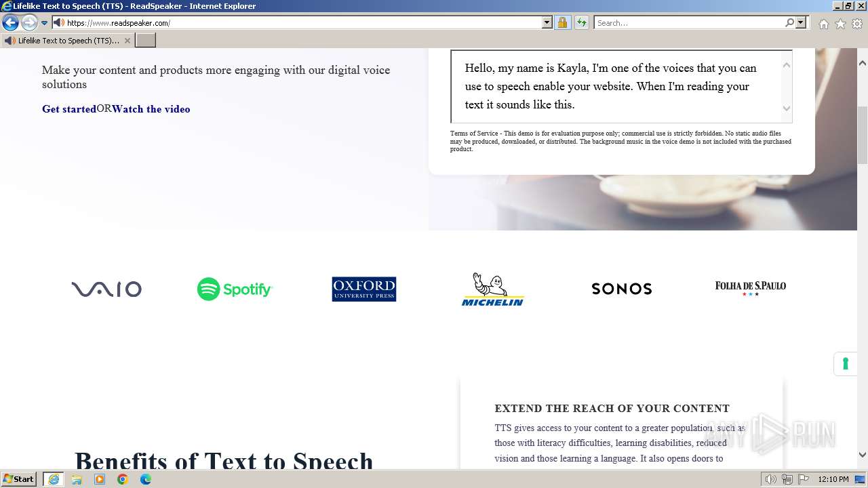Select the Benefits of Text to Speech heading

click(x=224, y=460)
